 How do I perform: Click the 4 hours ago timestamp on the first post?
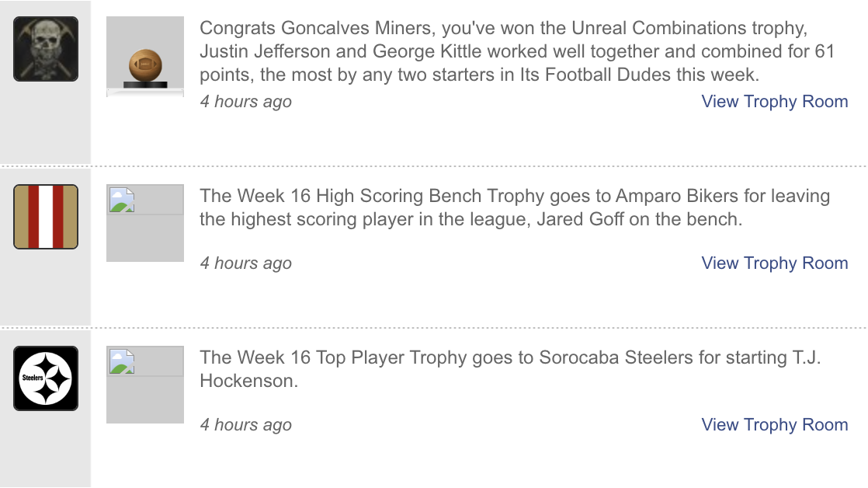(x=246, y=101)
